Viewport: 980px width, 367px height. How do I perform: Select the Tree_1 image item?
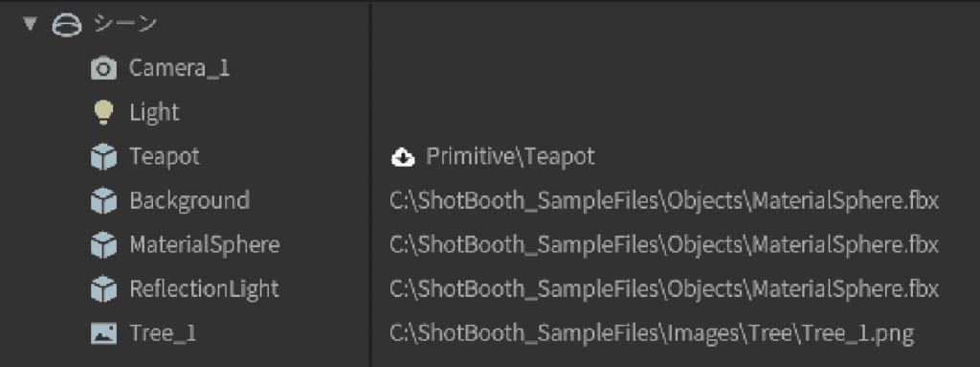click(163, 333)
